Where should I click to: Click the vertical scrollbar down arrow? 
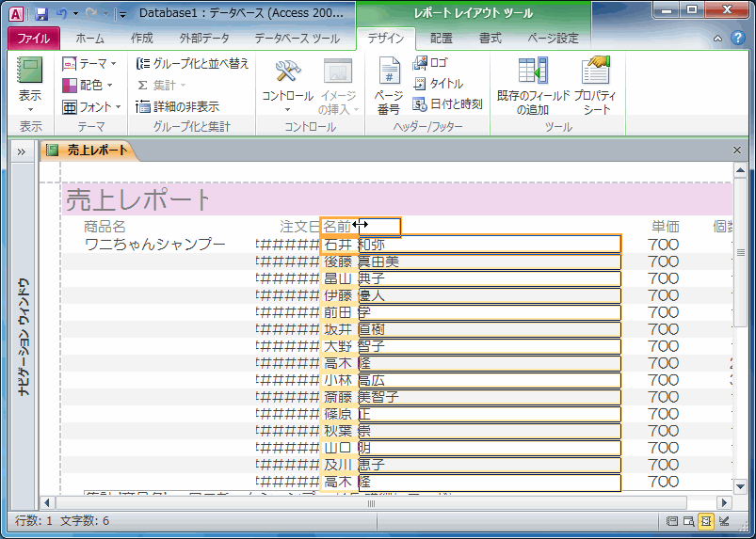(x=740, y=486)
